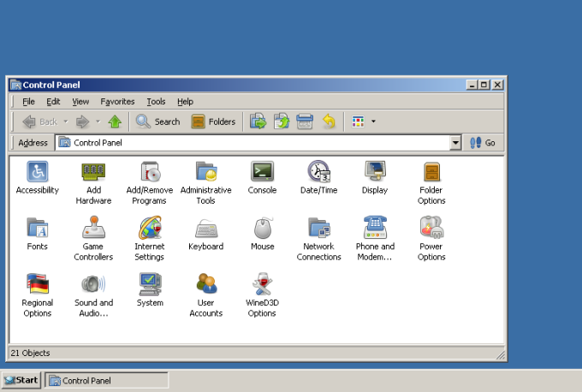This screenshot has width=582, height=392.
Task: Click the Back navigation button
Action: point(39,122)
